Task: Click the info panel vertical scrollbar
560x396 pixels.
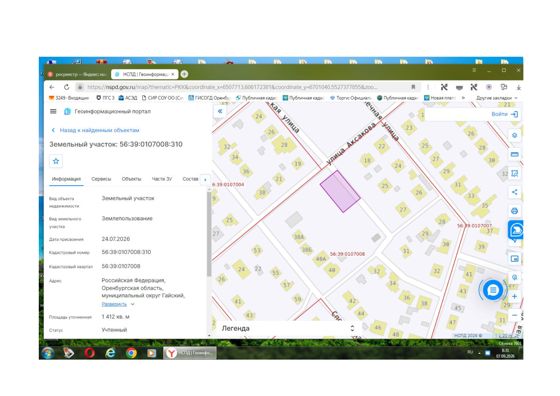Action: 209,234
